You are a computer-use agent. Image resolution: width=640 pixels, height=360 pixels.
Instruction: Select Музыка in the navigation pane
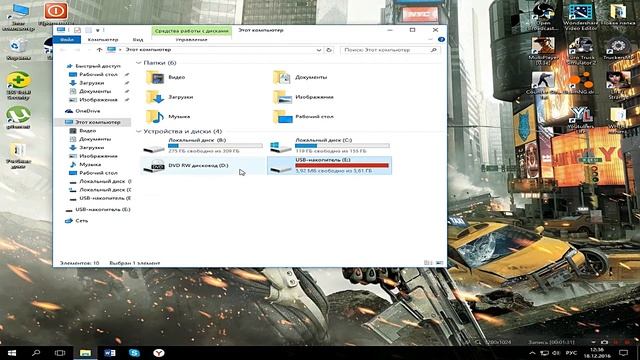(x=90, y=164)
